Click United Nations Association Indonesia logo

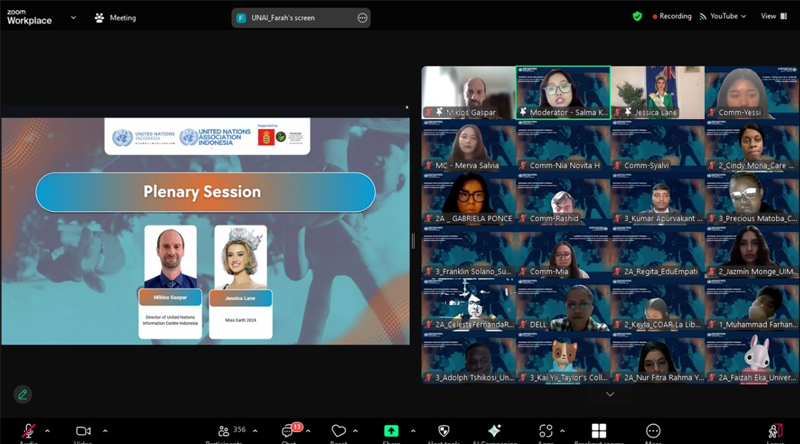coord(215,137)
